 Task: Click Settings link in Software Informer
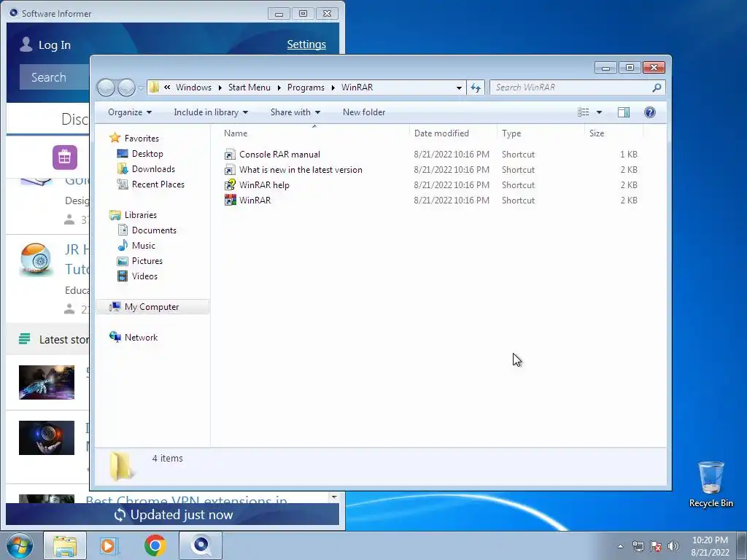point(306,44)
